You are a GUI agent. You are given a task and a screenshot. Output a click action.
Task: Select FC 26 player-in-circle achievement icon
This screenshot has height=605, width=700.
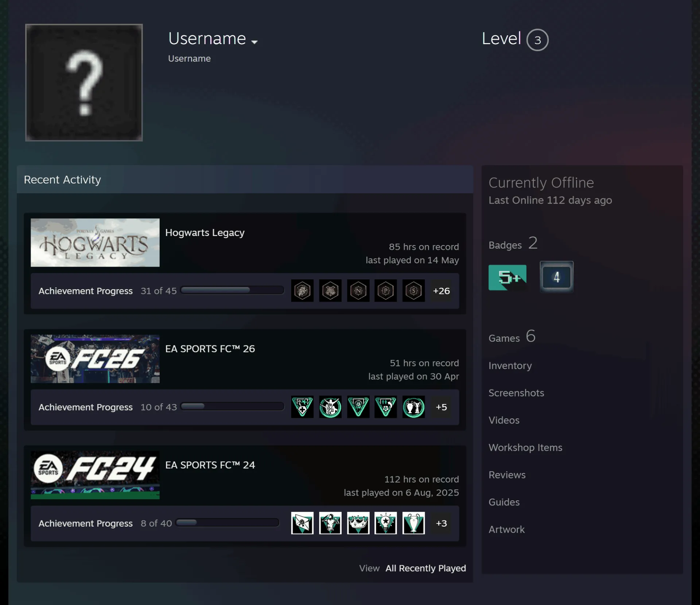[x=330, y=407]
